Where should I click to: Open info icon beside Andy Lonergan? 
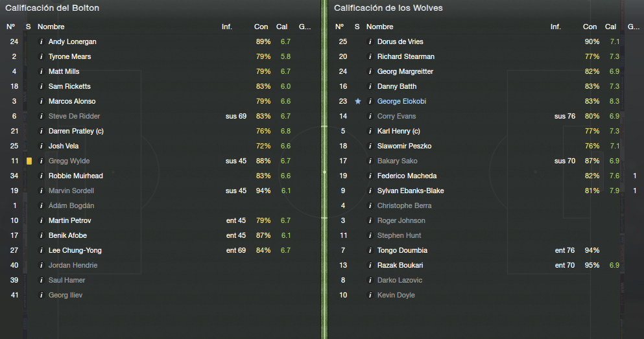point(41,41)
